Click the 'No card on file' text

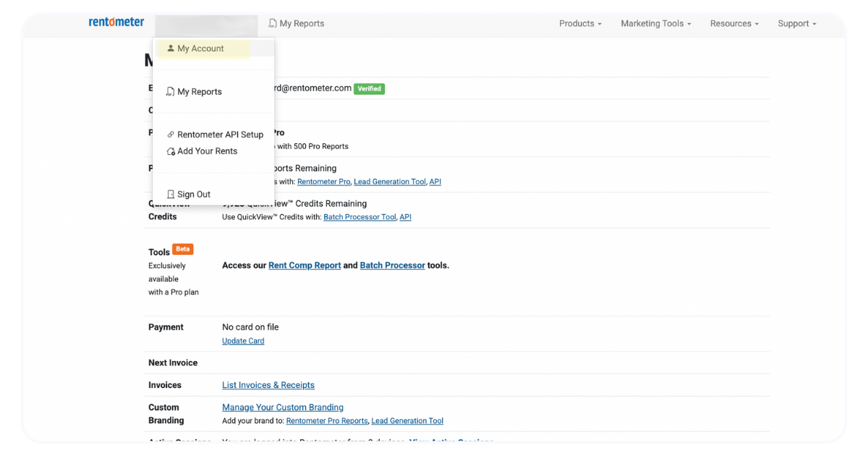[250, 327]
